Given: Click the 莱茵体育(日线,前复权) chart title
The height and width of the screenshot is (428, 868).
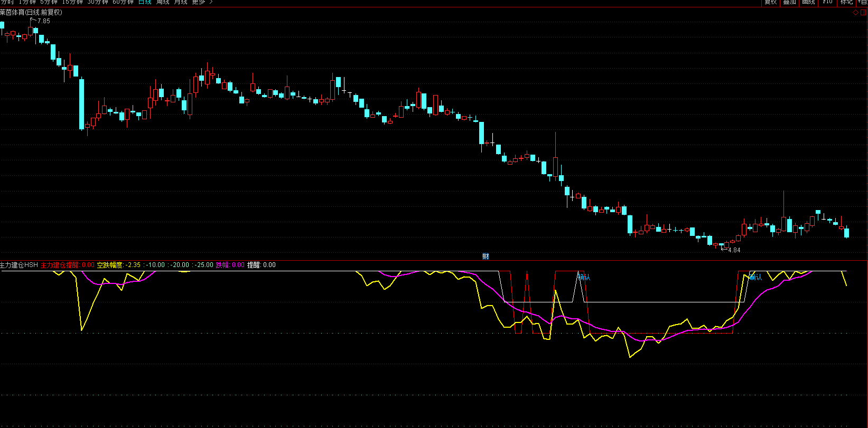Looking at the screenshot, I should pos(31,12).
